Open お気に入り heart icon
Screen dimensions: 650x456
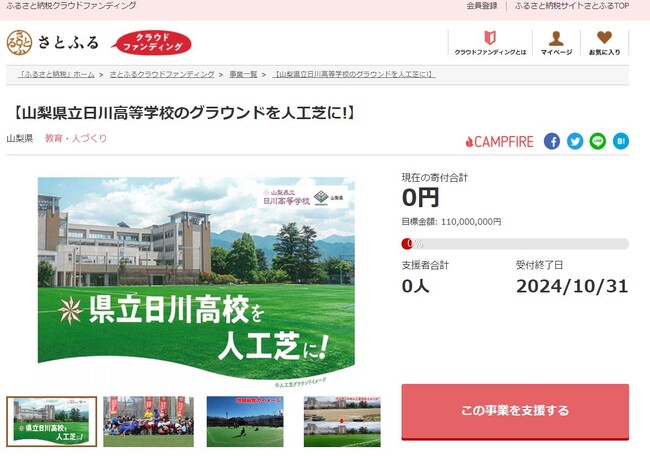point(604,43)
